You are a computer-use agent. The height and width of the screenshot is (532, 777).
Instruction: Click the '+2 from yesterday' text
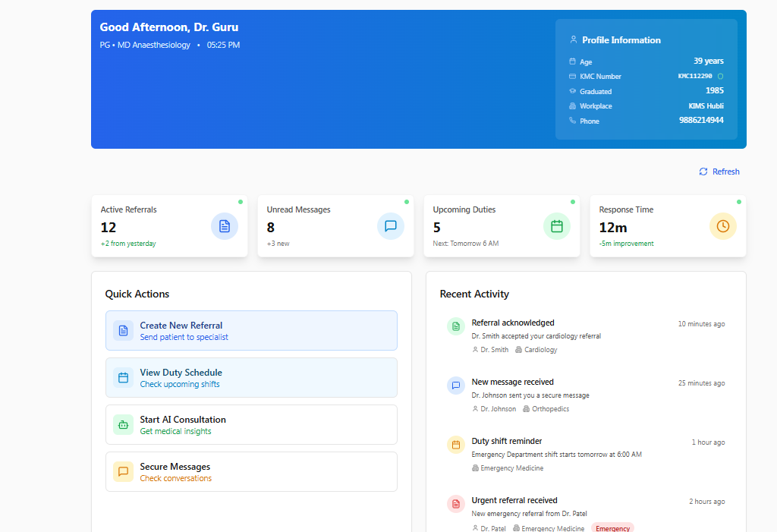pos(128,244)
